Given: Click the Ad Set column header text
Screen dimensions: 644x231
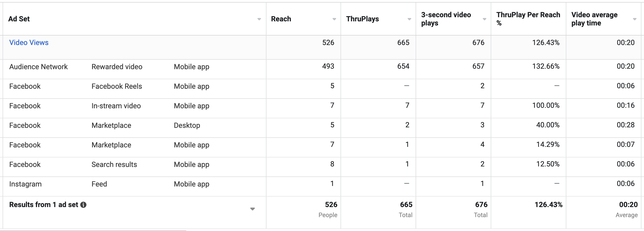Looking at the screenshot, I should [x=19, y=19].
